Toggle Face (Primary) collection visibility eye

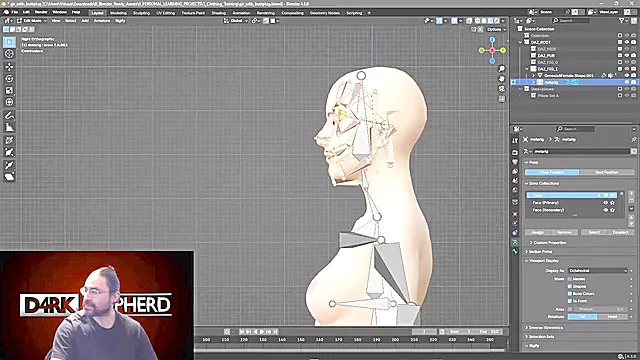pos(606,202)
